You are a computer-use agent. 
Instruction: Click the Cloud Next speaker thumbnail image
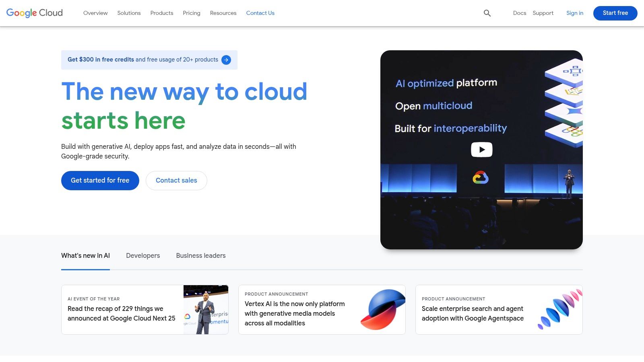click(206, 310)
